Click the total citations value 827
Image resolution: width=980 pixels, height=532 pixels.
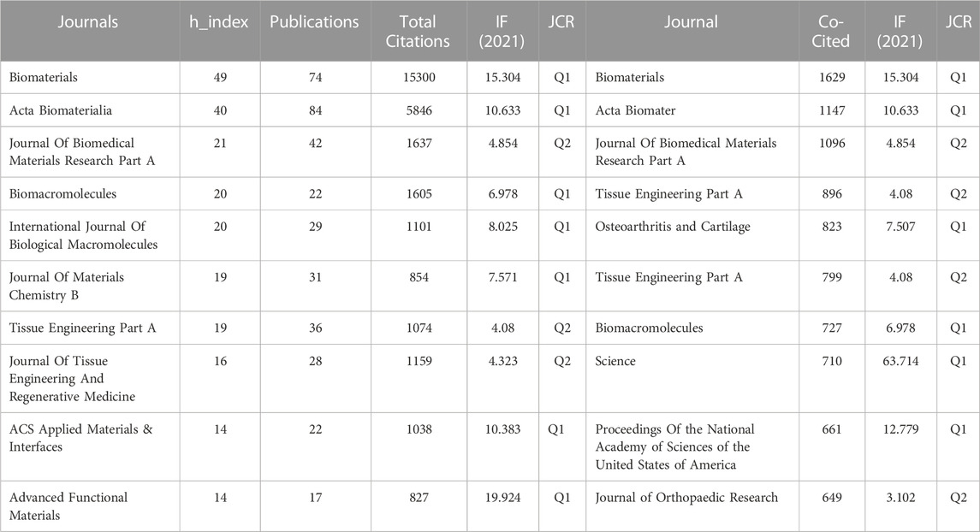pyautogui.click(x=419, y=498)
